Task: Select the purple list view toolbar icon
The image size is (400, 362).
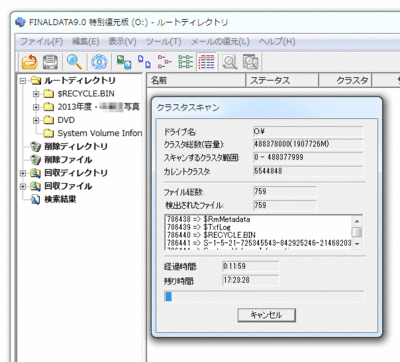Action: click(x=164, y=62)
